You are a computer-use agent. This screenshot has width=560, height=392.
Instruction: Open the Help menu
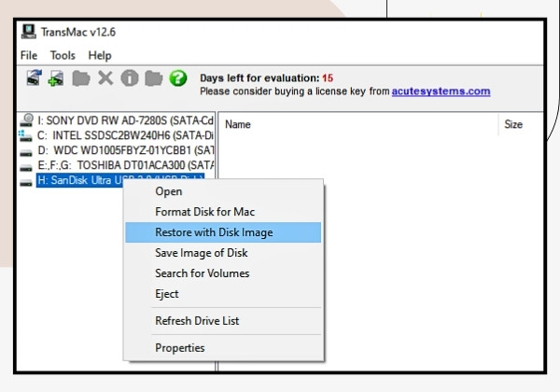(100, 55)
